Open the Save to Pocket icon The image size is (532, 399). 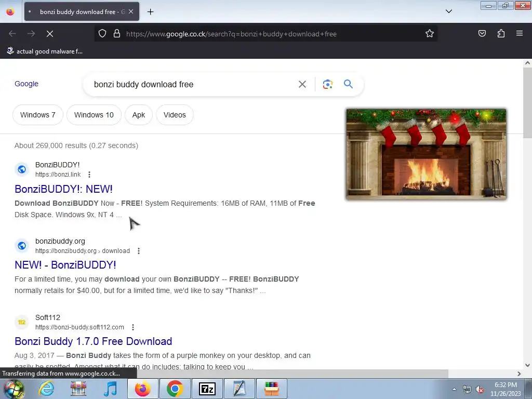[x=482, y=34]
